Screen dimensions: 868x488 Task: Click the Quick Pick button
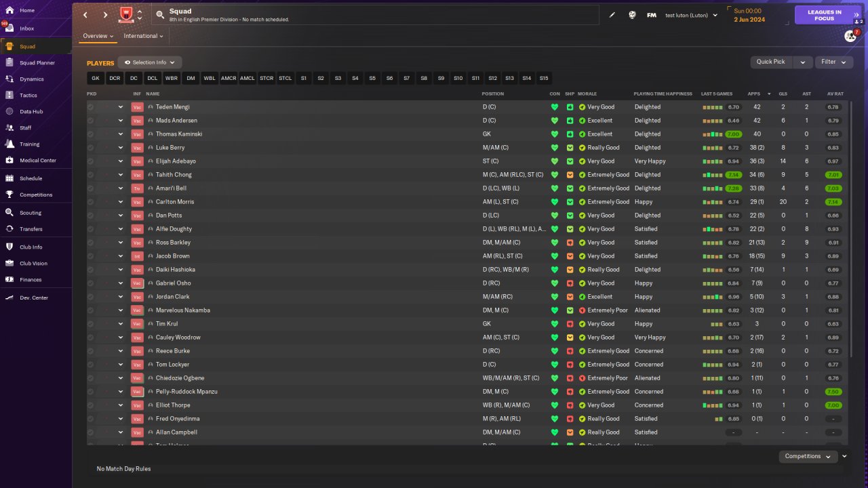click(771, 62)
